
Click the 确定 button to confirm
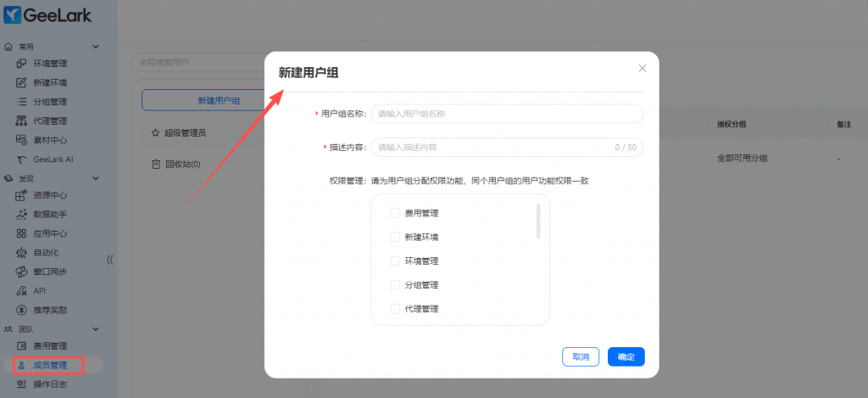(x=626, y=356)
